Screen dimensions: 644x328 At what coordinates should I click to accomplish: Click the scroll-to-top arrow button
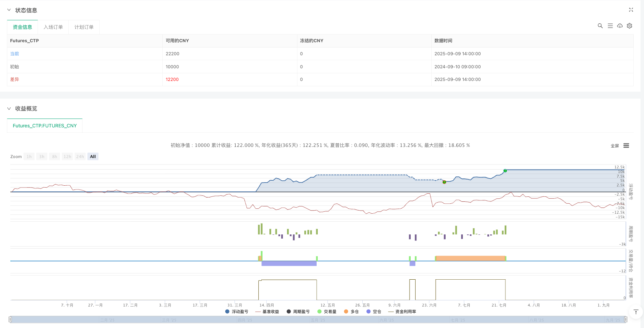636,312
